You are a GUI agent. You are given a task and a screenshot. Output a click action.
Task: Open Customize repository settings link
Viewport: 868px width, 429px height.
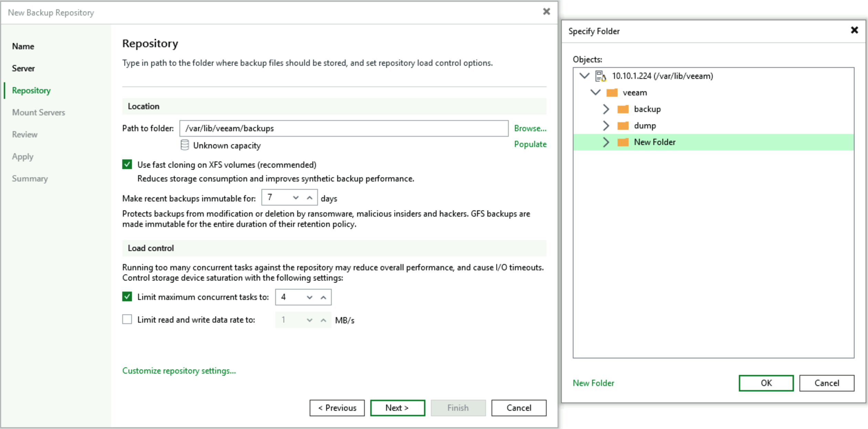tap(179, 371)
